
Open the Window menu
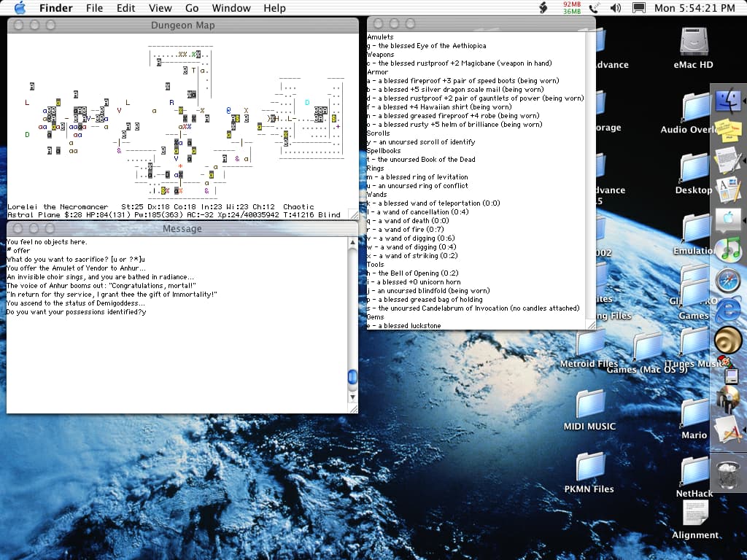click(231, 8)
